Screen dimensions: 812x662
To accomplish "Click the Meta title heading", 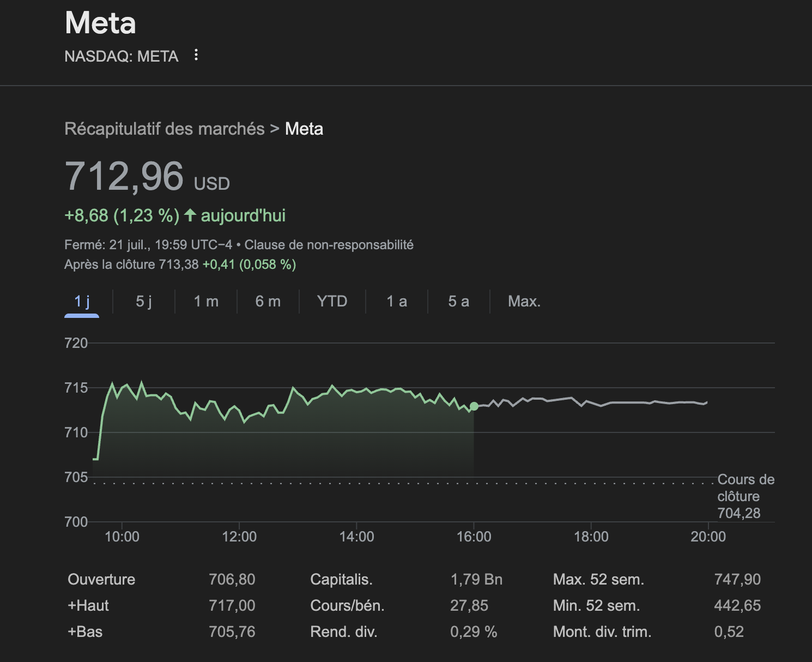I will (x=100, y=23).
